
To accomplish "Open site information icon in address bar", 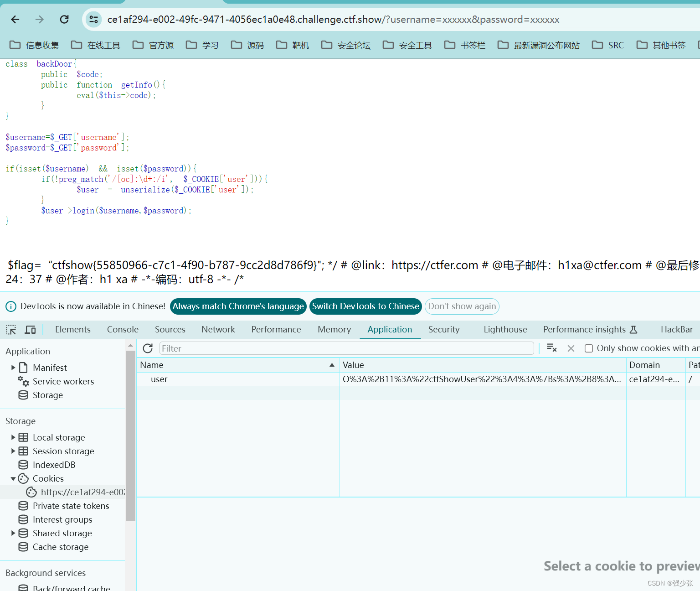I will click(x=93, y=19).
